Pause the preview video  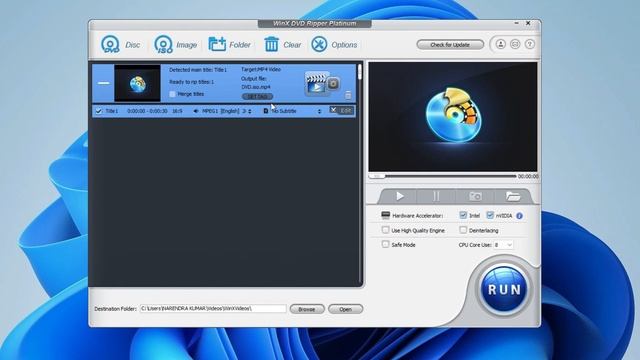(x=436, y=196)
